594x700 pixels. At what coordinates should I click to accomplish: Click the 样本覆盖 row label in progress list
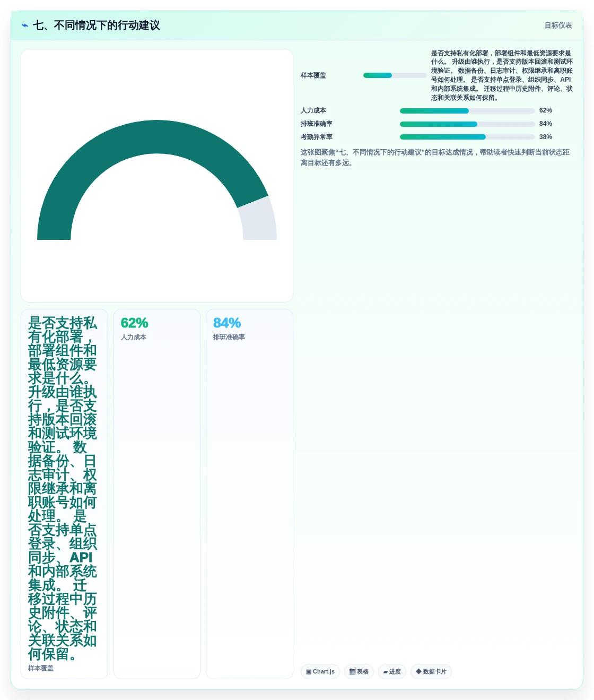click(313, 75)
